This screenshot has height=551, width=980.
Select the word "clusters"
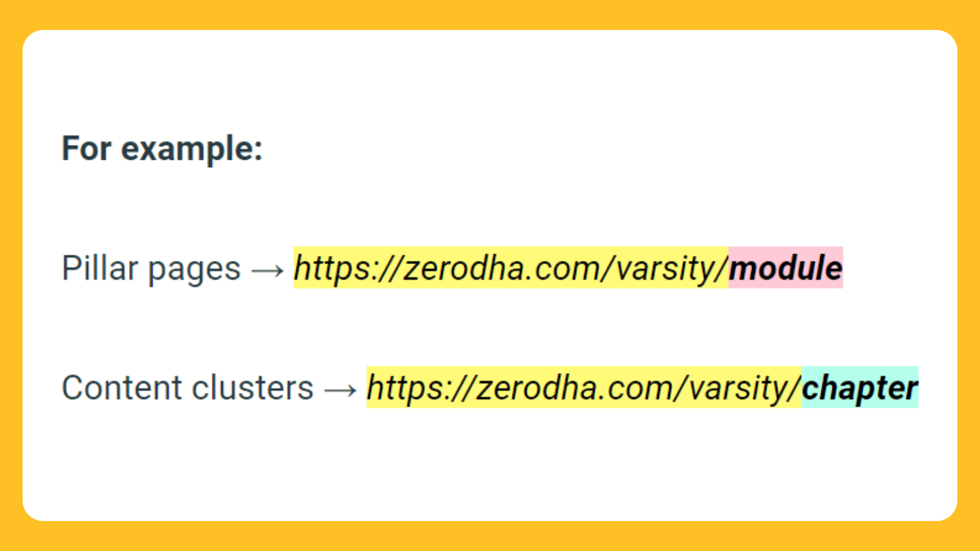253,388
